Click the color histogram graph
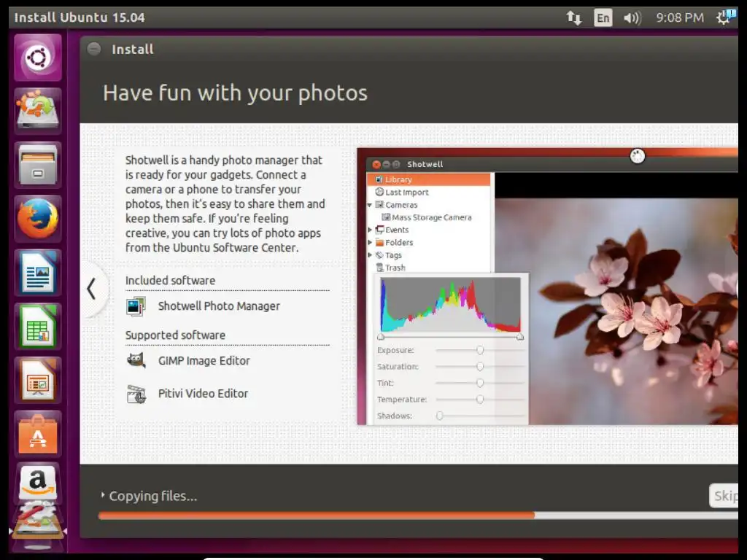Screen dimensions: 747x560 [x=450, y=305]
